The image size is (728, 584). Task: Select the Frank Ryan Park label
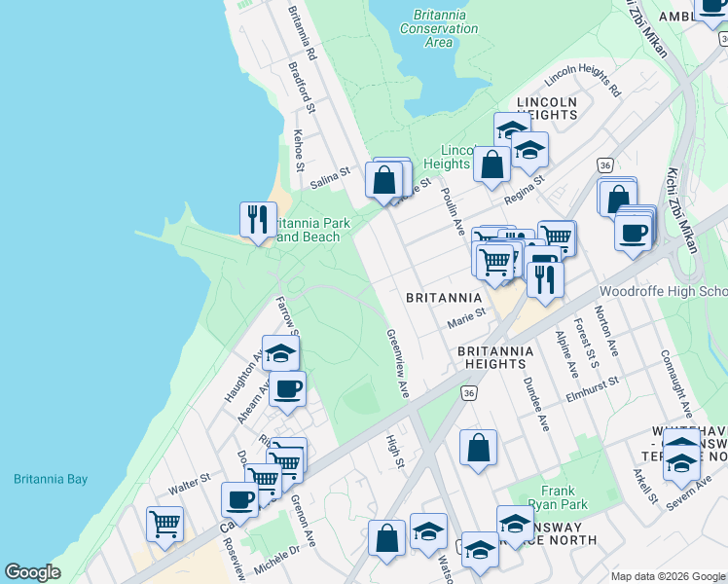tap(558, 497)
